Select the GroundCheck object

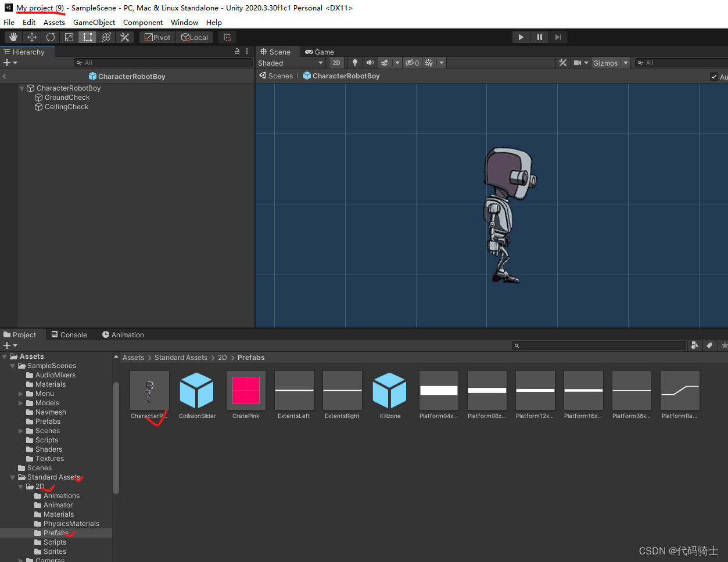point(62,98)
